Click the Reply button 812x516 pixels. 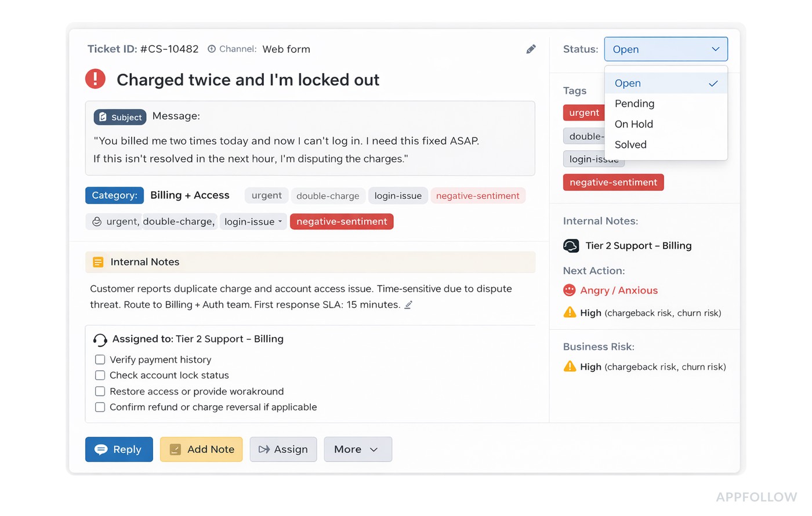point(119,449)
